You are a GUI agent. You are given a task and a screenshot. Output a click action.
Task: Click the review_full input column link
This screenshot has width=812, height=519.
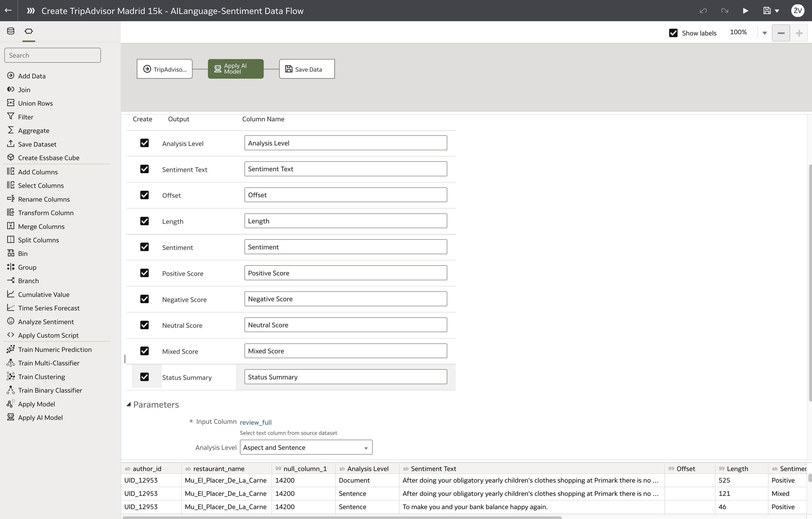[256, 422]
